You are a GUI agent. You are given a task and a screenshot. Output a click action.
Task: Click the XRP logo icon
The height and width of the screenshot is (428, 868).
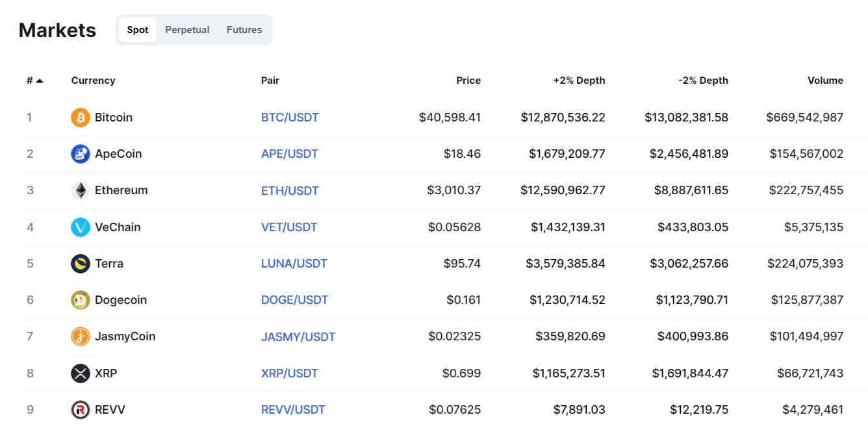pos(80,373)
